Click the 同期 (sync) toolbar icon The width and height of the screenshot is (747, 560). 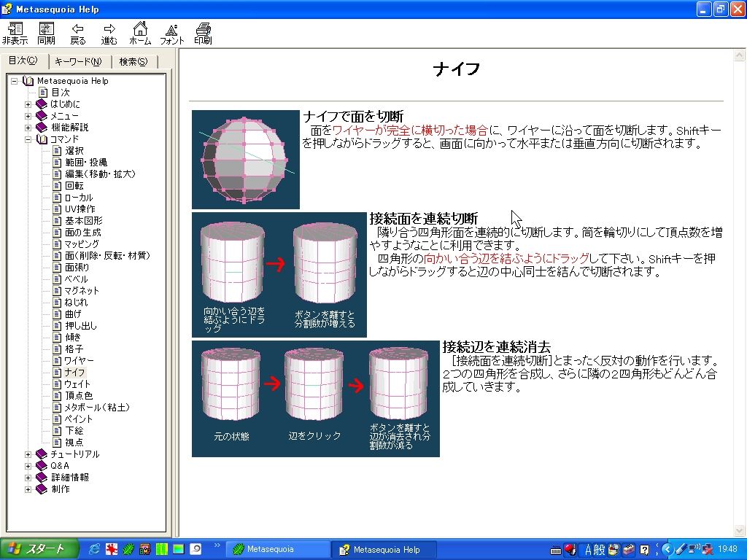click(x=45, y=32)
